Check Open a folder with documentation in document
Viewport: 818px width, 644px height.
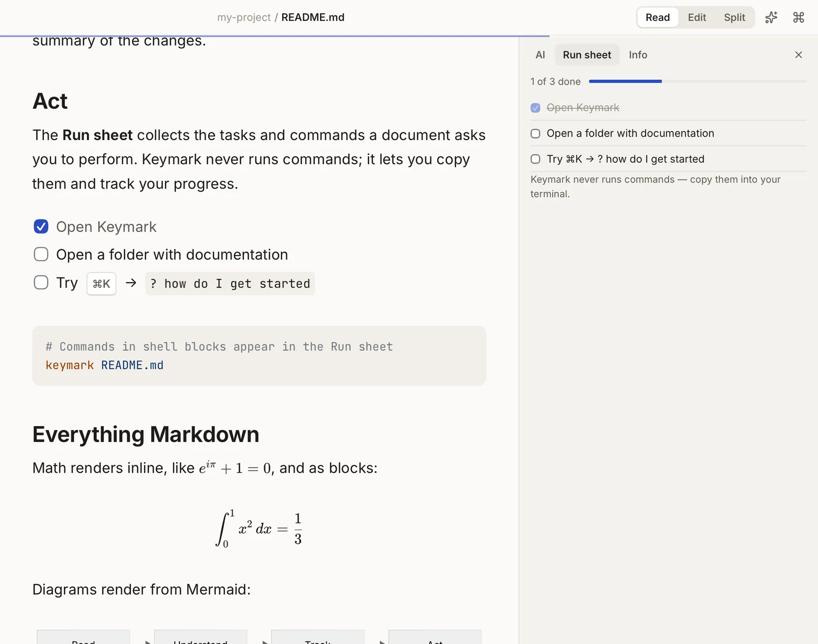[41, 254]
